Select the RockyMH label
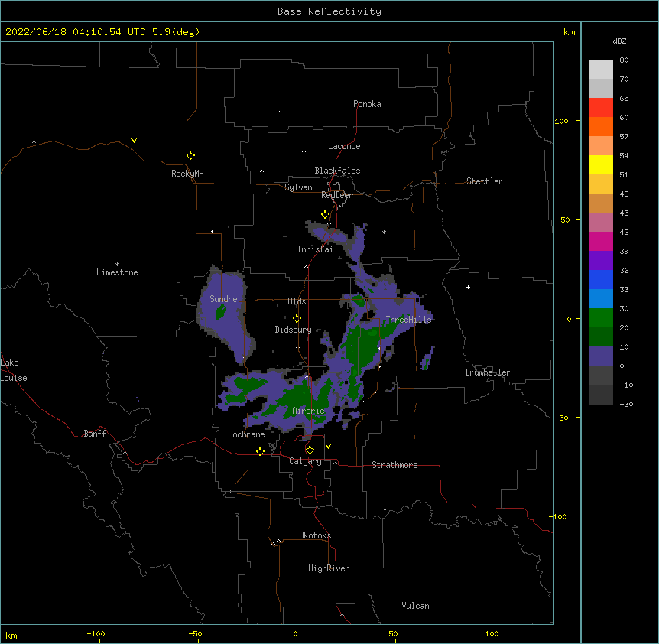659x644 pixels. [187, 174]
